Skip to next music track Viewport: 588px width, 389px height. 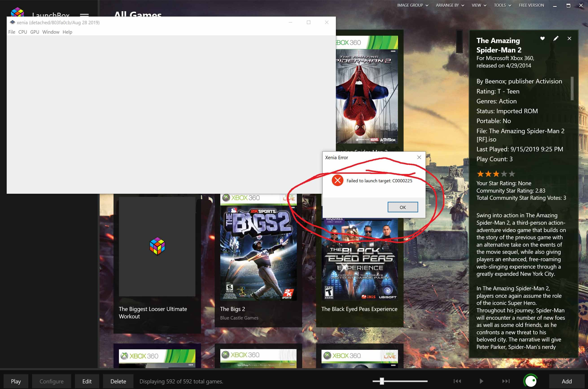tap(506, 381)
